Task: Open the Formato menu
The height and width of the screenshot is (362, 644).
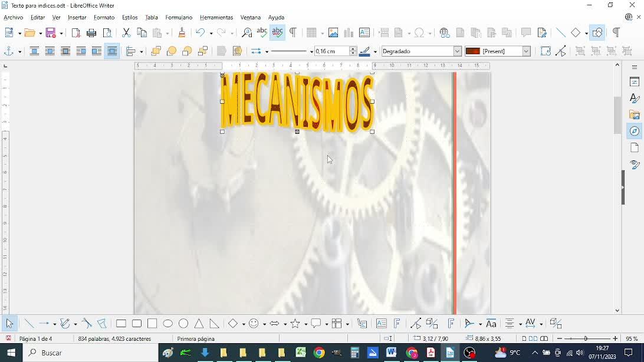Action: pos(104,17)
